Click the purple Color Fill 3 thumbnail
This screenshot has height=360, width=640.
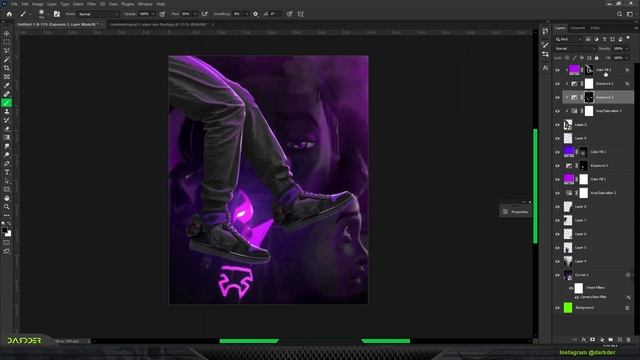(574, 70)
